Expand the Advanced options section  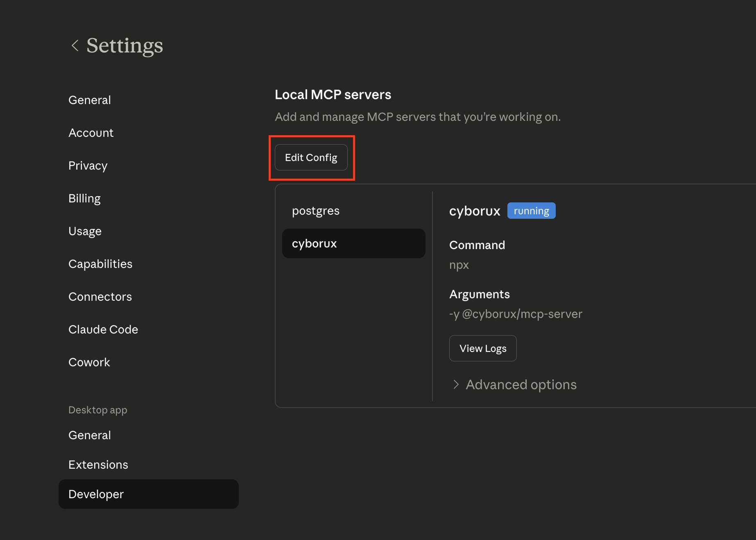(521, 384)
